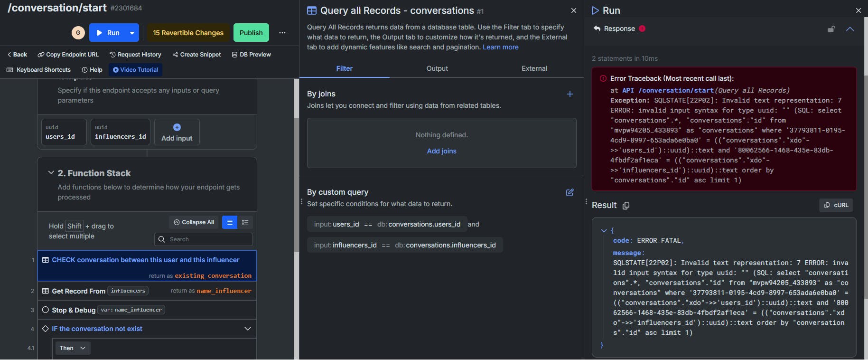
Task: Click the Search field in Function Stack
Action: coord(204,239)
